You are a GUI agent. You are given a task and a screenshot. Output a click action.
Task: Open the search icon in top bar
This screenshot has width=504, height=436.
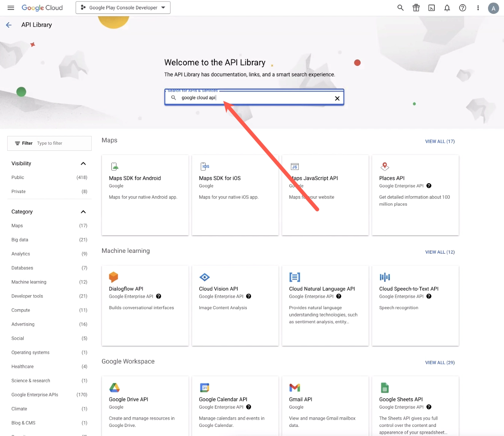[x=401, y=8]
